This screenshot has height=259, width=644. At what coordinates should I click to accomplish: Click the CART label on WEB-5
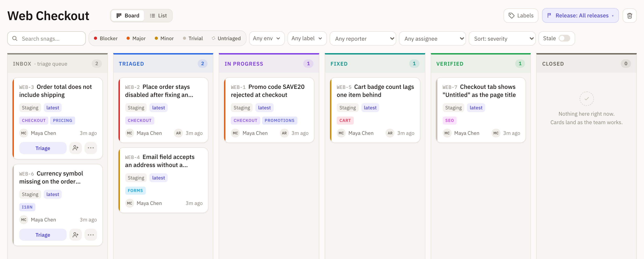[x=345, y=120]
